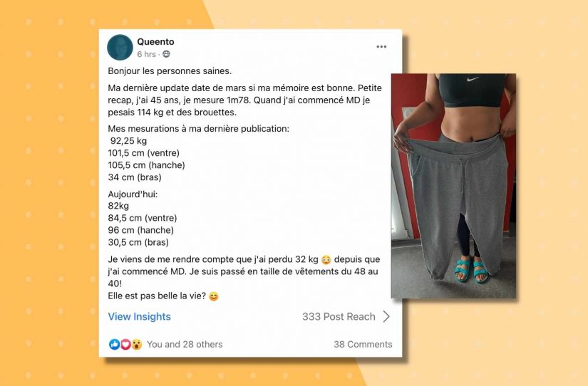Image resolution: width=588 pixels, height=386 pixels.
Task: Click the Aujourd'hui heading text
Action: coord(133,194)
